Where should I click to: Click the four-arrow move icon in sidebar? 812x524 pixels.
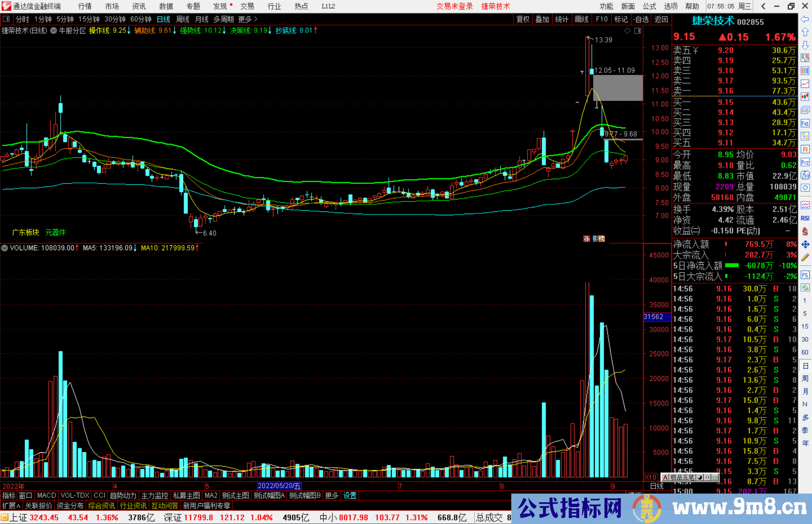click(805, 245)
